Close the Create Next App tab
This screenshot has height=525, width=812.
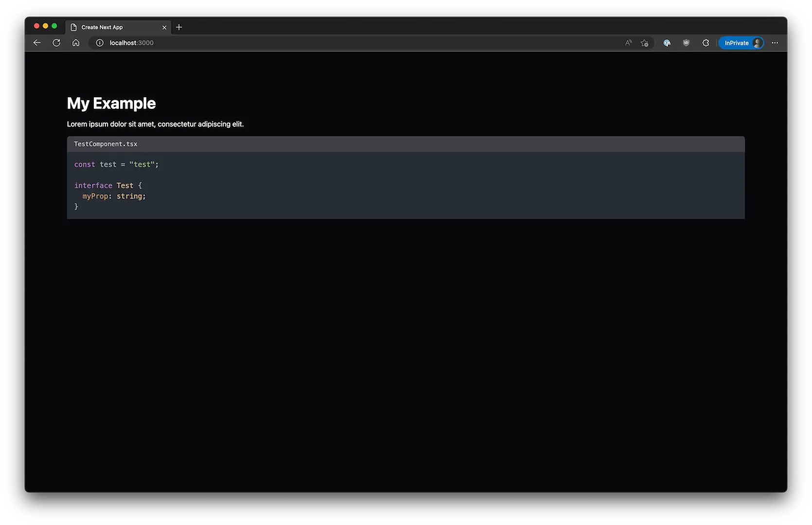(164, 27)
